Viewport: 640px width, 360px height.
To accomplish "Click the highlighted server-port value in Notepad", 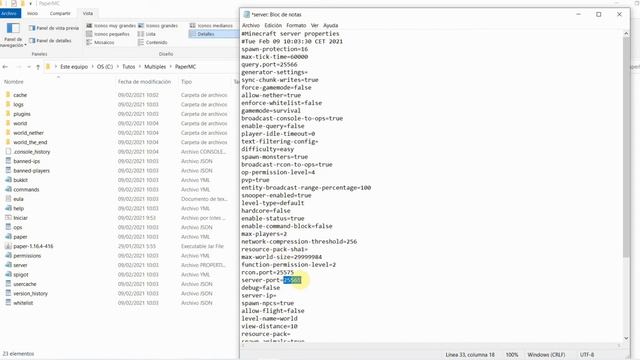I will (x=292, y=280).
